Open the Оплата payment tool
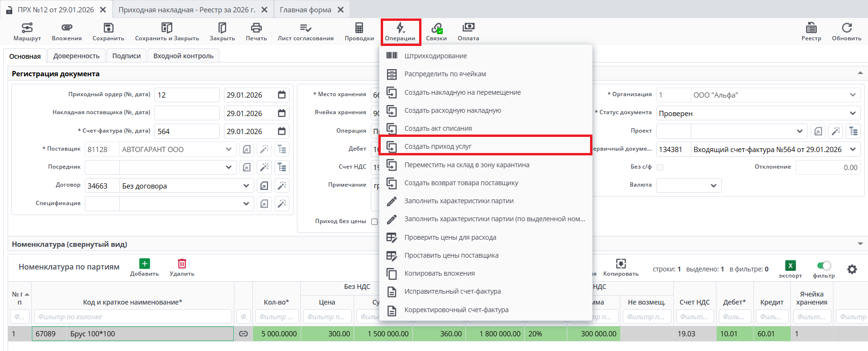This screenshot has width=868, height=351. [468, 32]
